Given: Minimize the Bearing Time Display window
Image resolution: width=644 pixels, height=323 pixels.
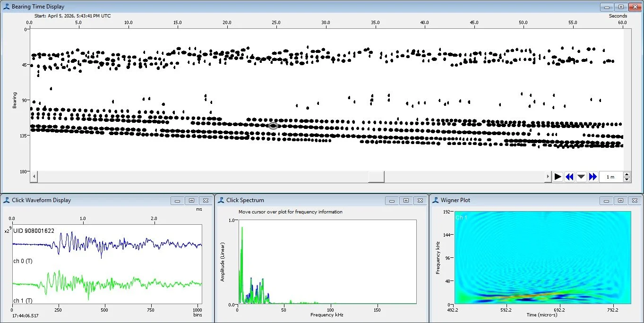Looking at the screenshot, I should 607,7.
